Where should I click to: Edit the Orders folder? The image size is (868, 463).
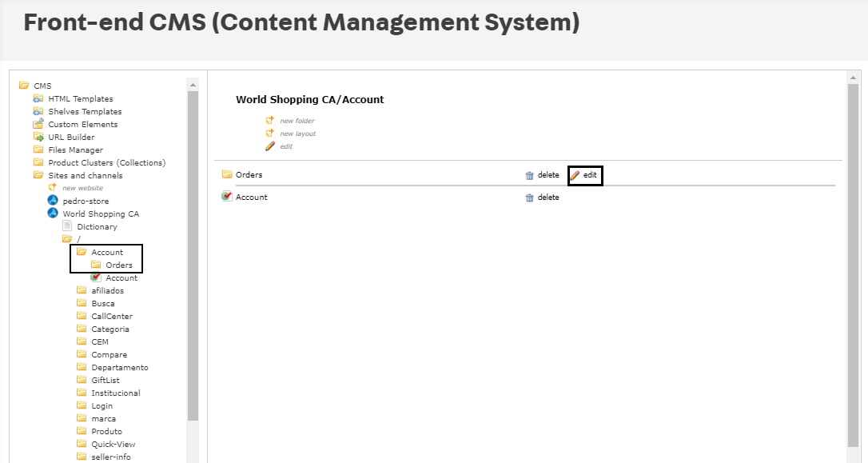(584, 174)
